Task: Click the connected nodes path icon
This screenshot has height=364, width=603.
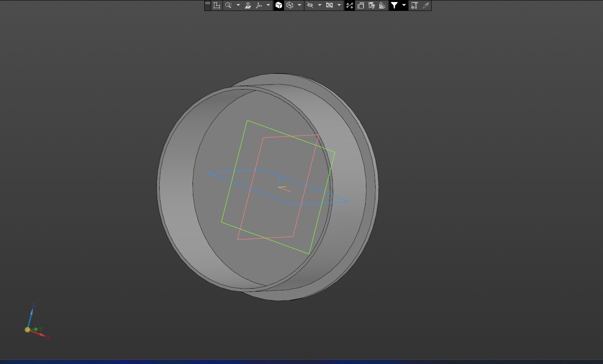Action: pyautogui.click(x=350, y=5)
